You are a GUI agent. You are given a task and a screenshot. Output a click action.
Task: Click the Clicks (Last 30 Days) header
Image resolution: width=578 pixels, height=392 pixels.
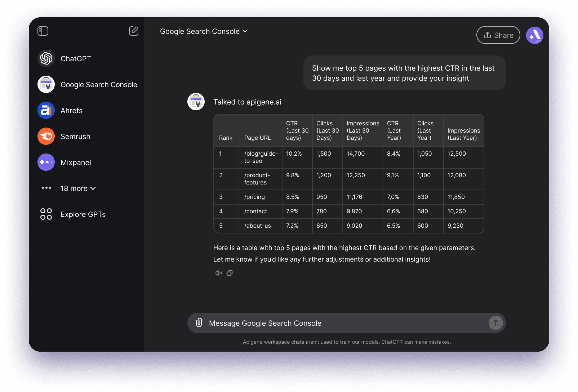pos(328,130)
